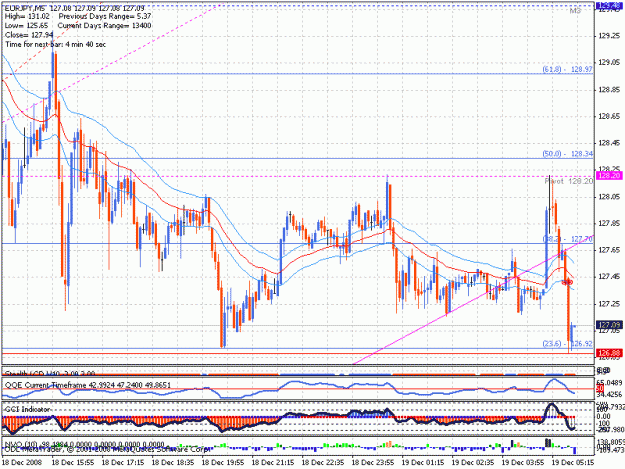Click the 128.65 price axis value
The height and width of the screenshot is (469, 625).
[609, 116]
